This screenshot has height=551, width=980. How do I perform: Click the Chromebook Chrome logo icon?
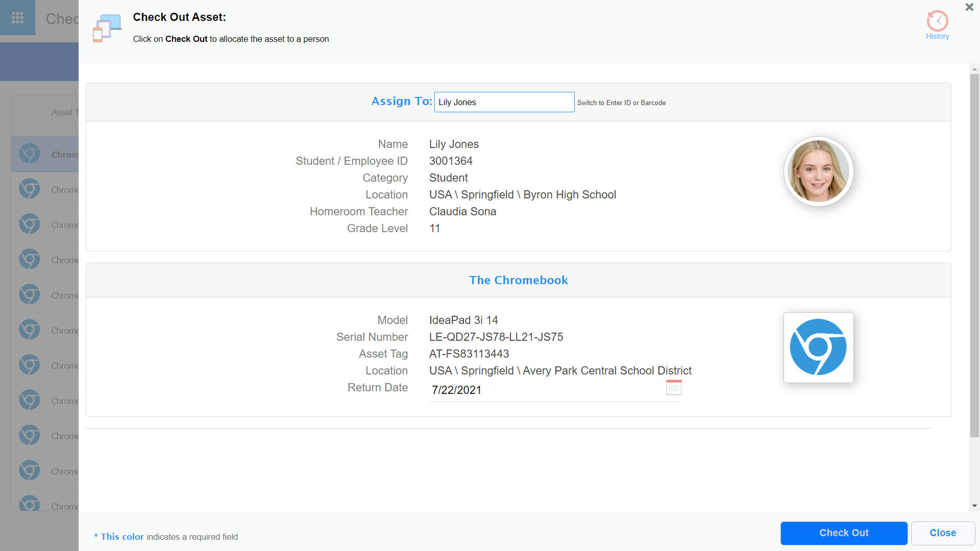(x=818, y=347)
